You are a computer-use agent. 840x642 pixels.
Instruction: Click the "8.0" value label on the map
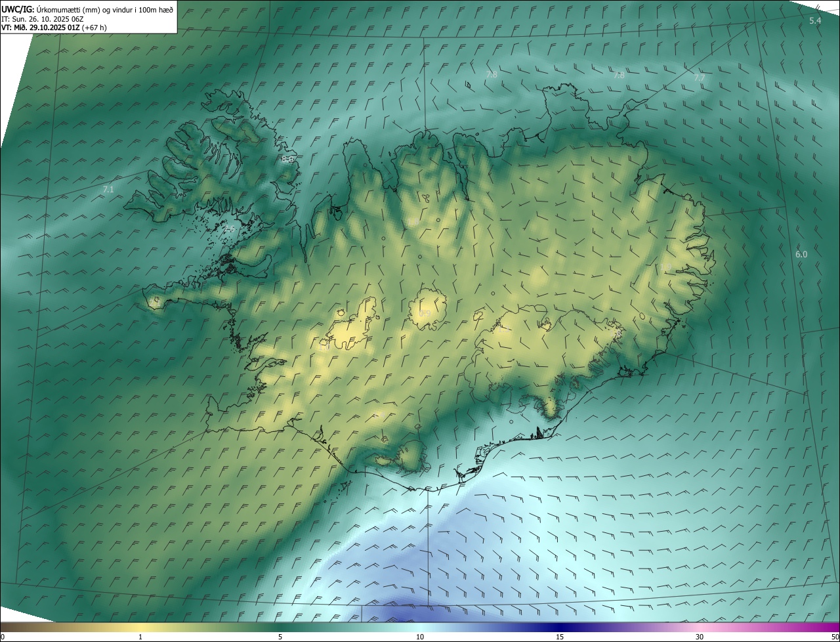[288, 159]
